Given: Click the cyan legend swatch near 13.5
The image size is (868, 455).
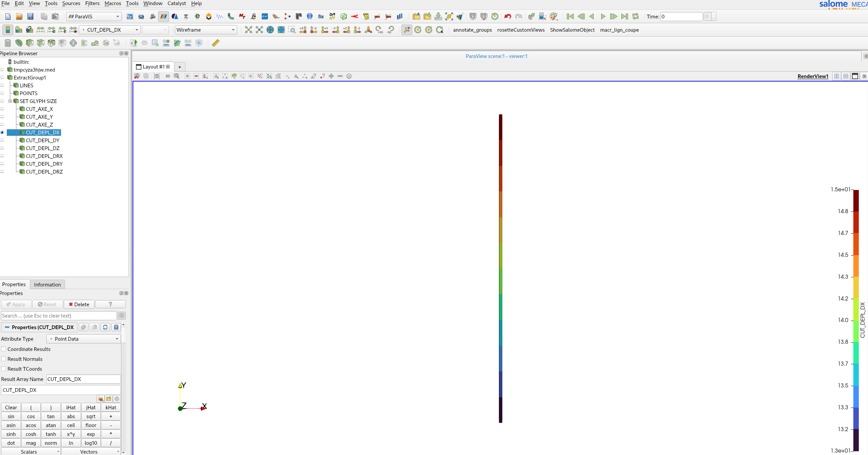Looking at the screenshot, I should coord(856,375).
